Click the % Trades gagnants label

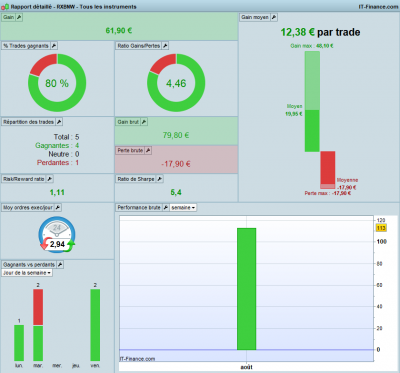(26, 46)
